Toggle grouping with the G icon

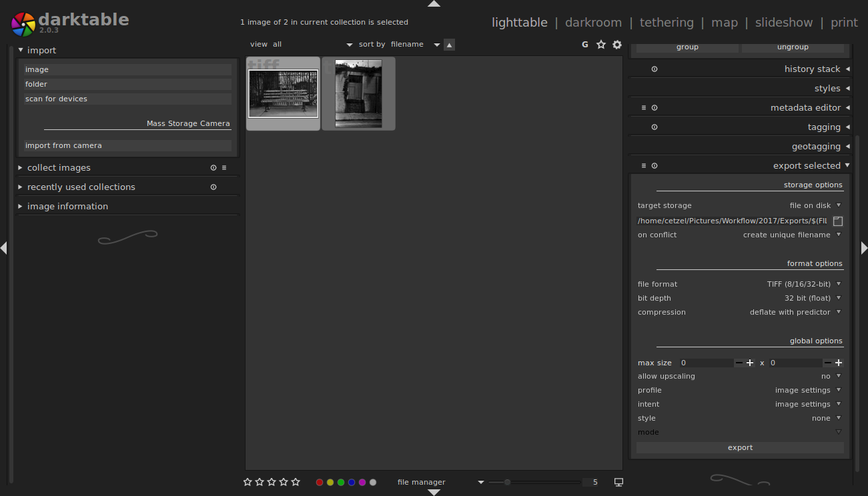[585, 45]
